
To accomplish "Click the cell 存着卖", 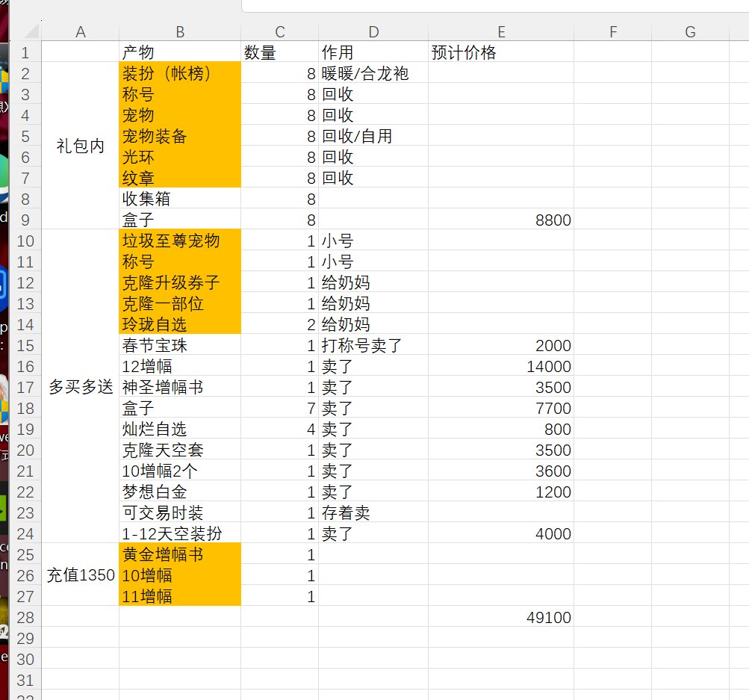I will [x=373, y=512].
